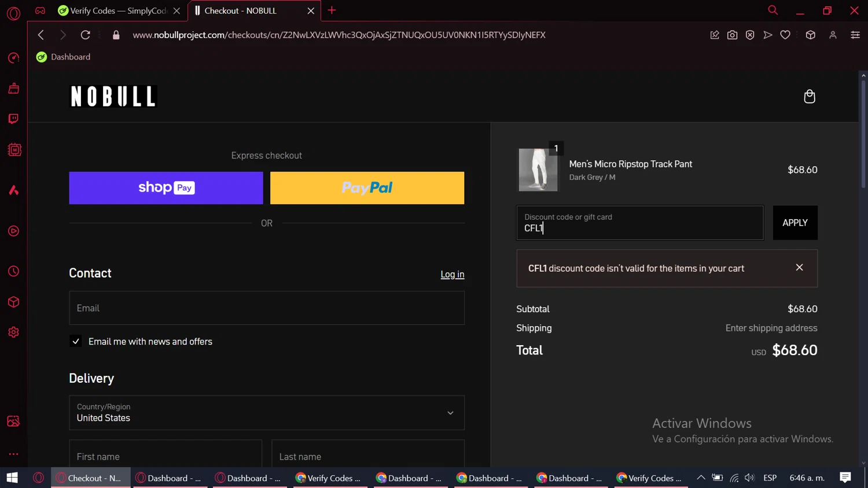This screenshot has width=868, height=488.
Task: Click the discount code input field
Action: (x=640, y=223)
